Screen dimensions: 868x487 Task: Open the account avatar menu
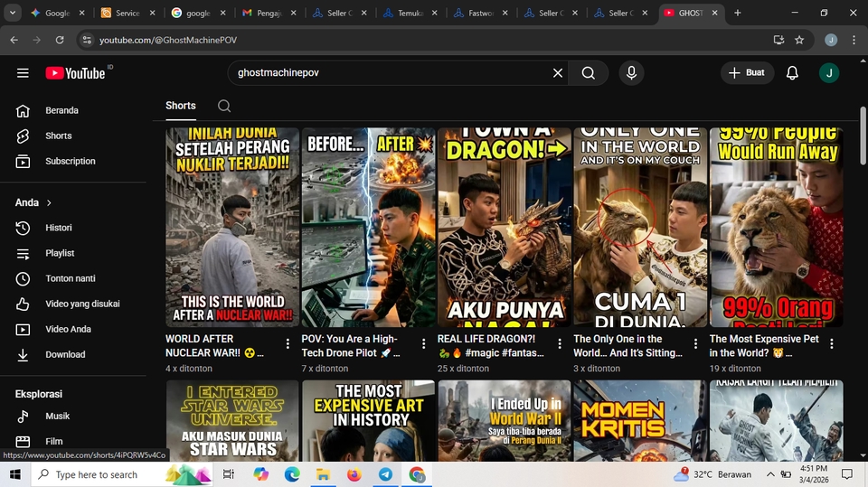point(829,73)
